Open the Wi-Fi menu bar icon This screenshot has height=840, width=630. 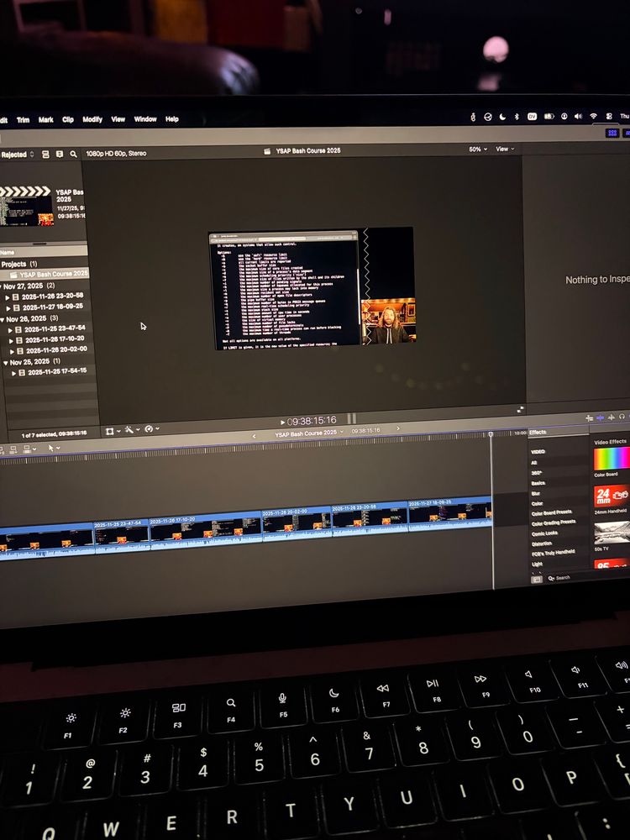tap(594, 116)
